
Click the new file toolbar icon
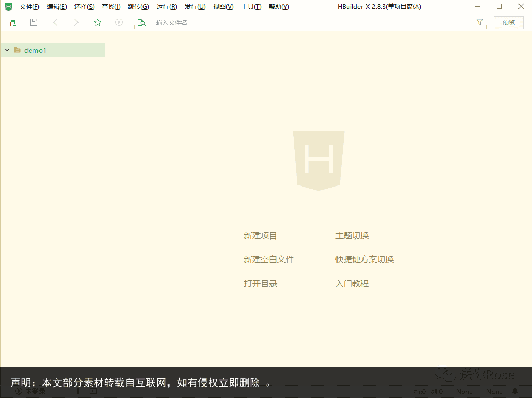[12, 22]
